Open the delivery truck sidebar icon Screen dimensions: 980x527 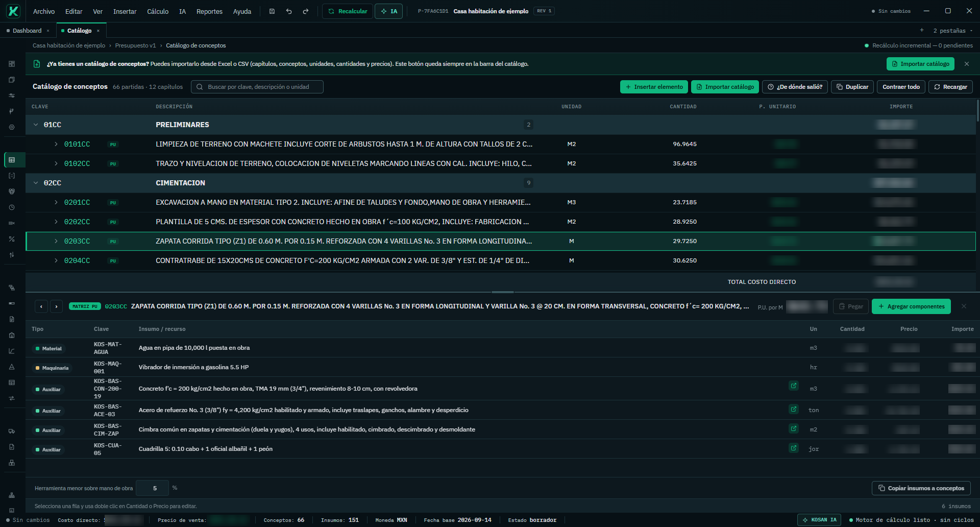pyautogui.click(x=12, y=431)
